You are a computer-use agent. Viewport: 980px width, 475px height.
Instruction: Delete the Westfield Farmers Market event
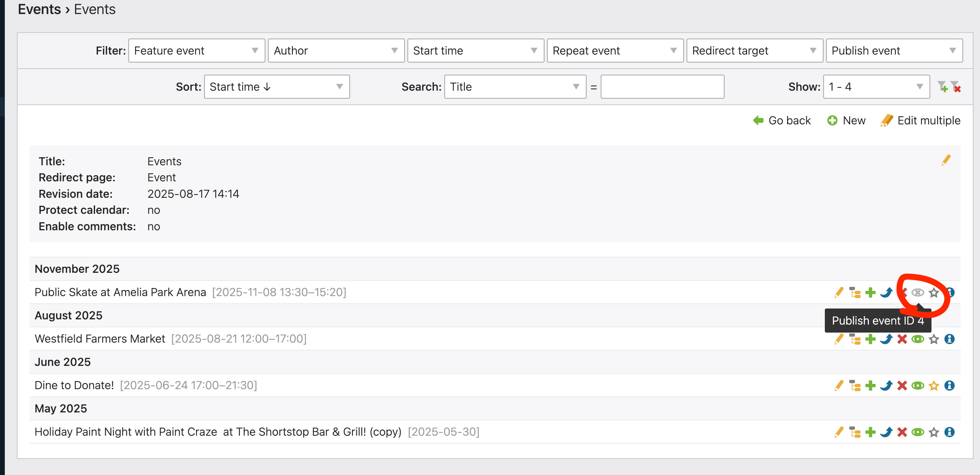(902, 339)
